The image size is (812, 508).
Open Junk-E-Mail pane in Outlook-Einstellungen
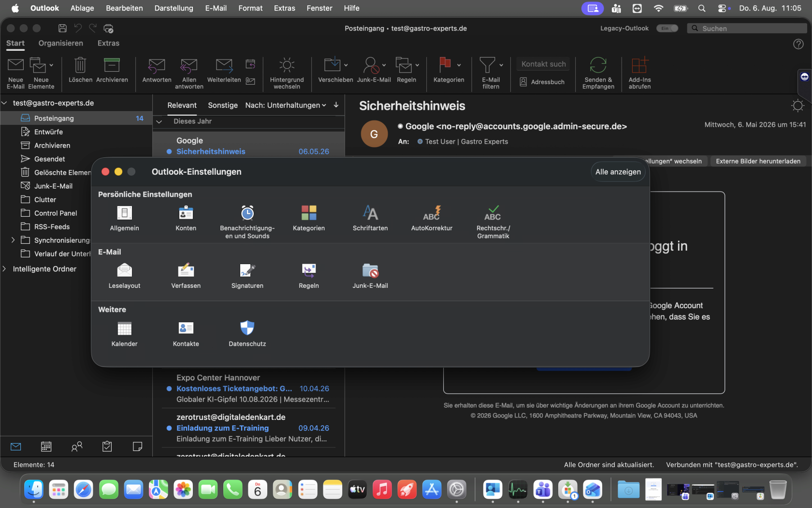pyautogui.click(x=370, y=276)
